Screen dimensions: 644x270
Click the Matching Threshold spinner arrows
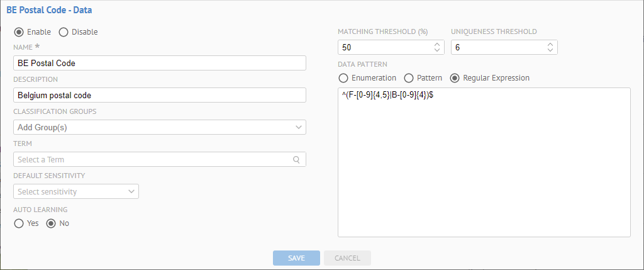pos(437,47)
